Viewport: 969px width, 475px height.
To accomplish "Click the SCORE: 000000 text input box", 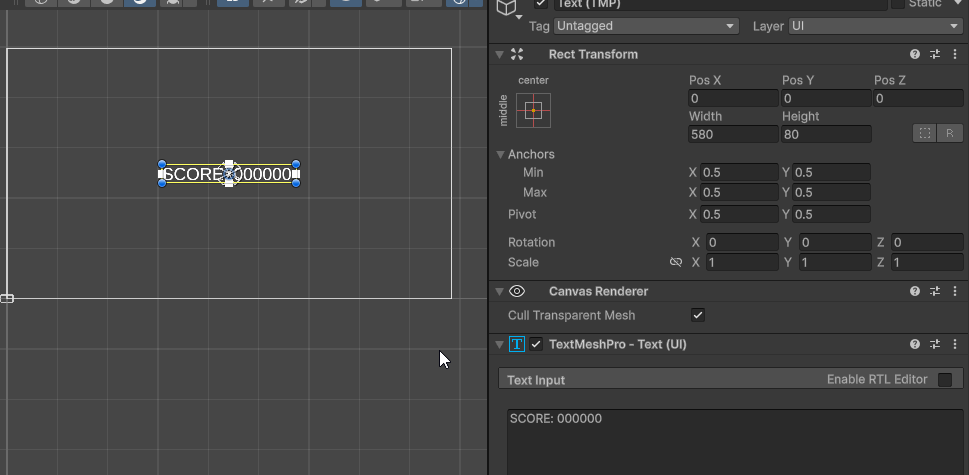I will pyautogui.click(x=735, y=442).
